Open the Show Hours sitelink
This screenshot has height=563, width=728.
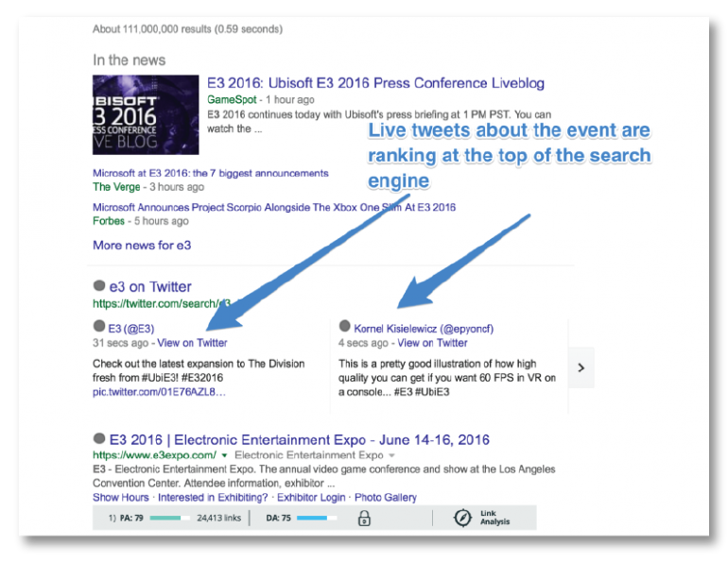121,497
